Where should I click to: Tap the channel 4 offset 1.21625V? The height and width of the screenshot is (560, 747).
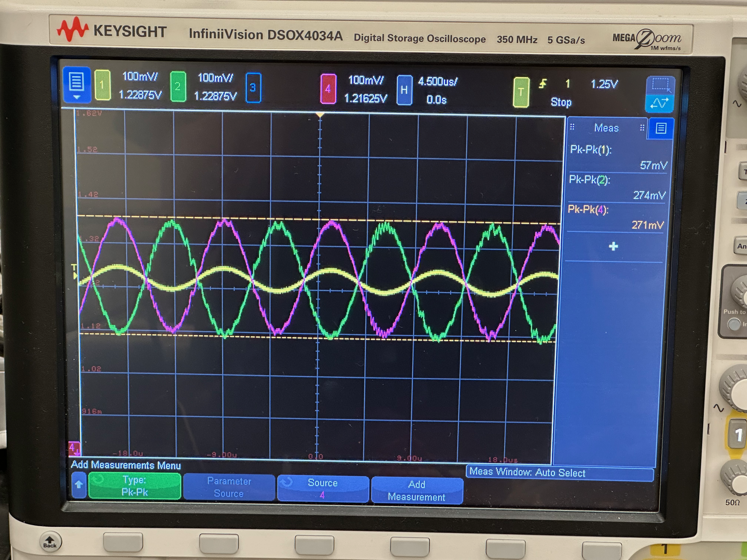coord(365,99)
